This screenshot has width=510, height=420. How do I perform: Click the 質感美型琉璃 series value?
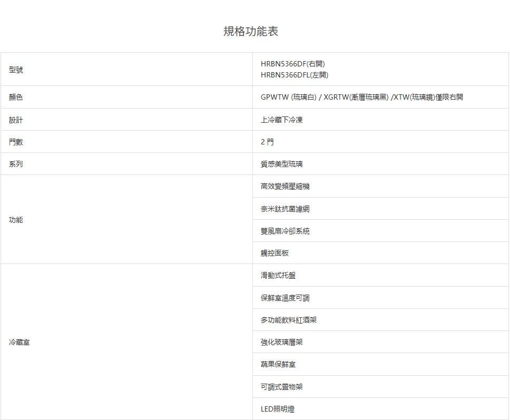point(282,164)
